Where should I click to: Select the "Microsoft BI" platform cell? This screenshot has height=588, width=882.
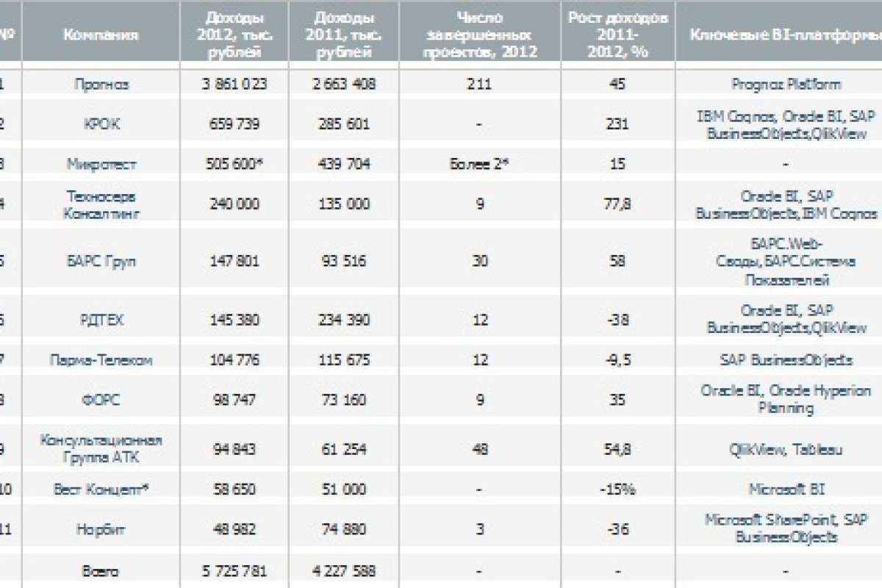786,489
